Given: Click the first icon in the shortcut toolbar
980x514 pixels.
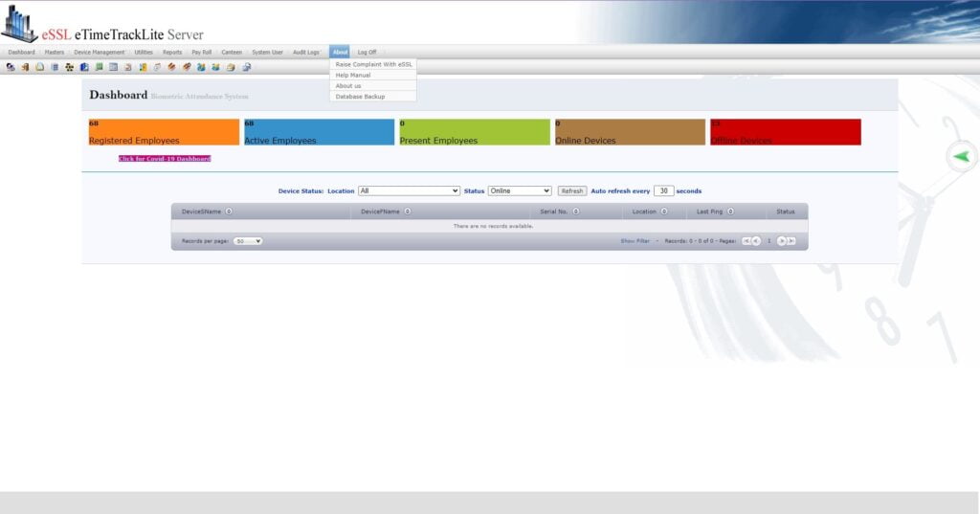Looking at the screenshot, I should (11, 67).
